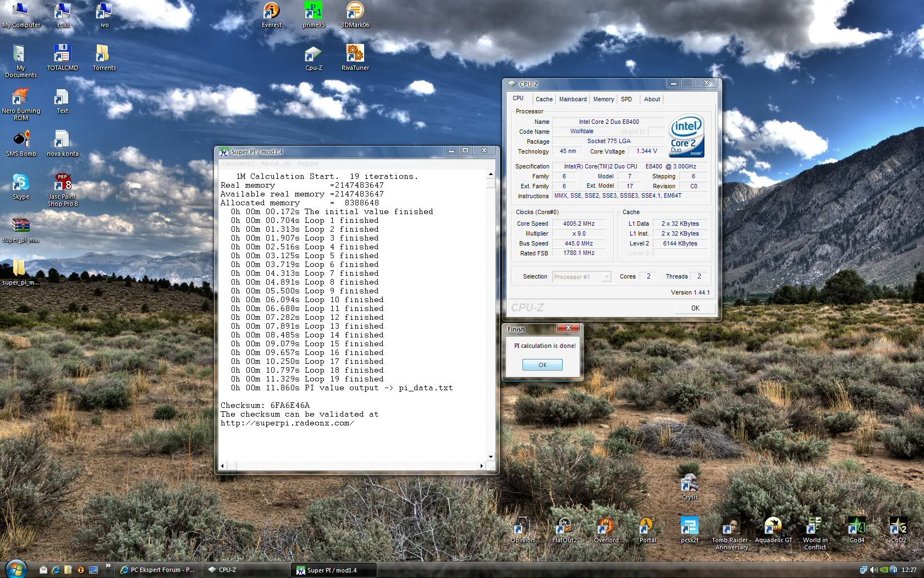Open About tab in CPU-Z
Screen dimensions: 924x578
tap(652, 99)
